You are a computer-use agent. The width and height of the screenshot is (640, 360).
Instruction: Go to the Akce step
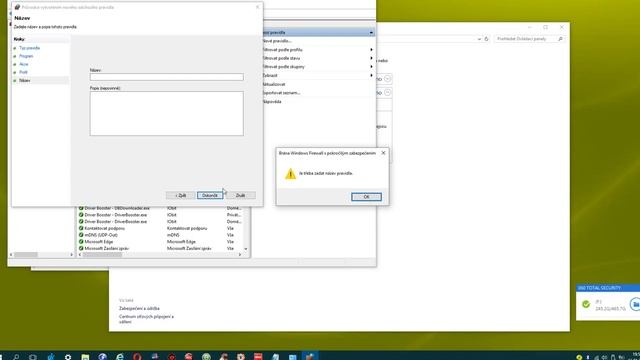[x=24, y=64]
